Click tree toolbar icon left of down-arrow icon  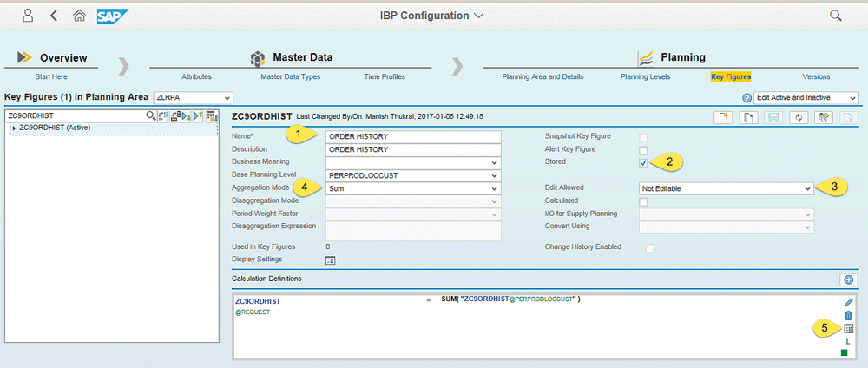[175, 116]
